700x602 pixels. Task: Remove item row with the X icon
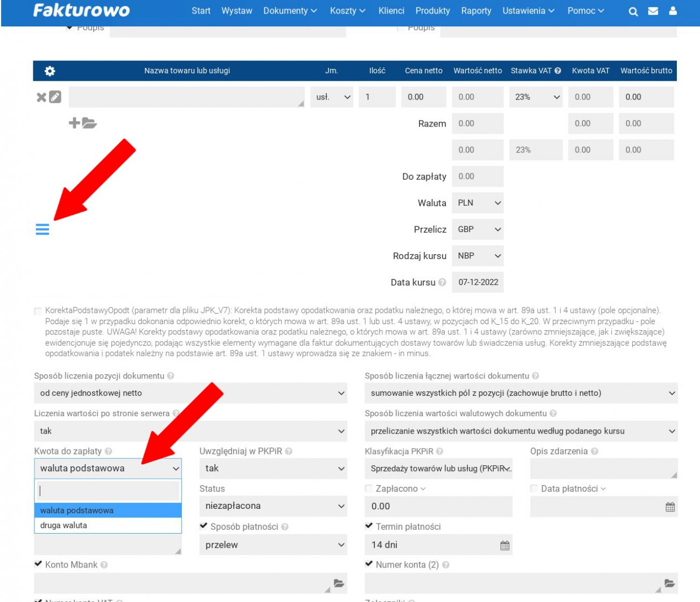click(41, 97)
